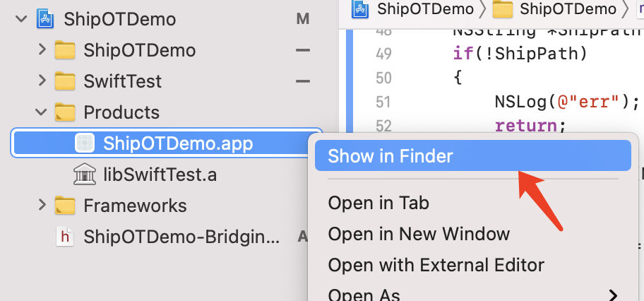Choose Show in Finder from context menu
Image resolution: width=644 pixels, height=301 pixels.
pyautogui.click(x=390, y=155)
